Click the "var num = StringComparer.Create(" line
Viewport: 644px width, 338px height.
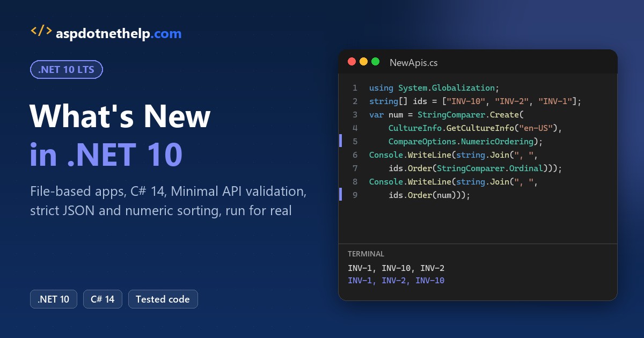click(x=447, y=115)
